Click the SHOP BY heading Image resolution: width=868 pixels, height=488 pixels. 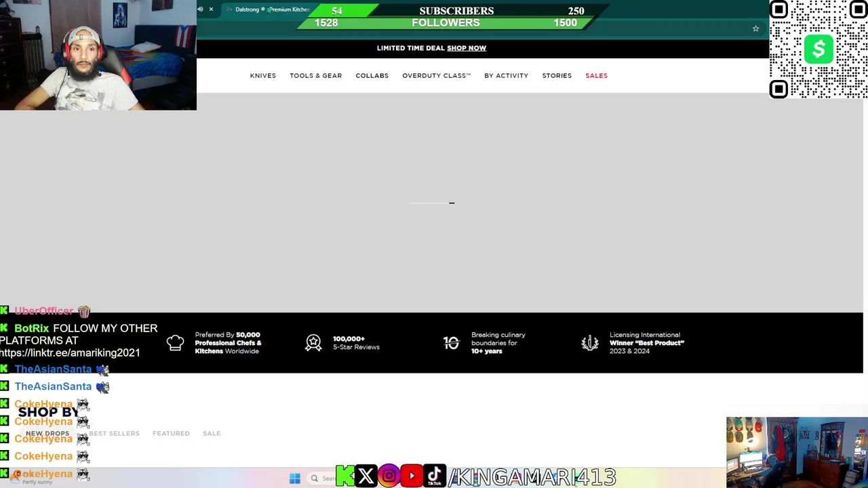click(x=48, y=412)
